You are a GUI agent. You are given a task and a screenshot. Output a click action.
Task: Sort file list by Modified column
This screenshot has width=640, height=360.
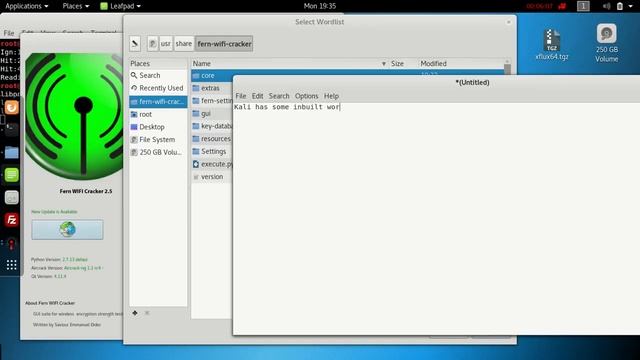click(460, 64)
